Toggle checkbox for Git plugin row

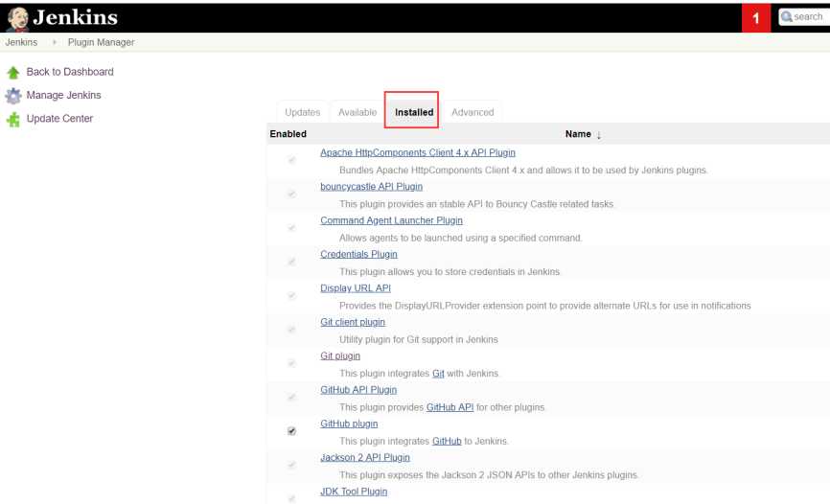(291, 363)
